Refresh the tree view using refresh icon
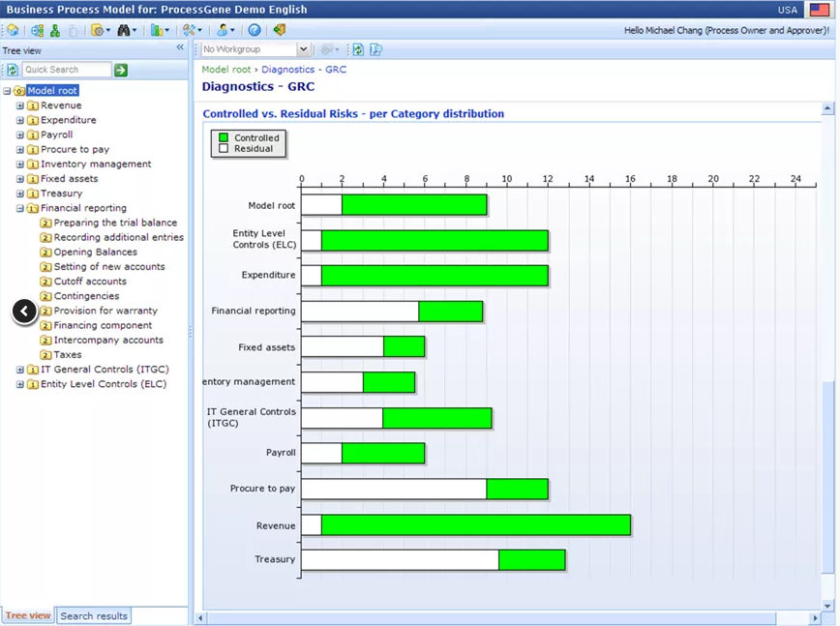Screen dimensions: 840x626 [12, 70]
